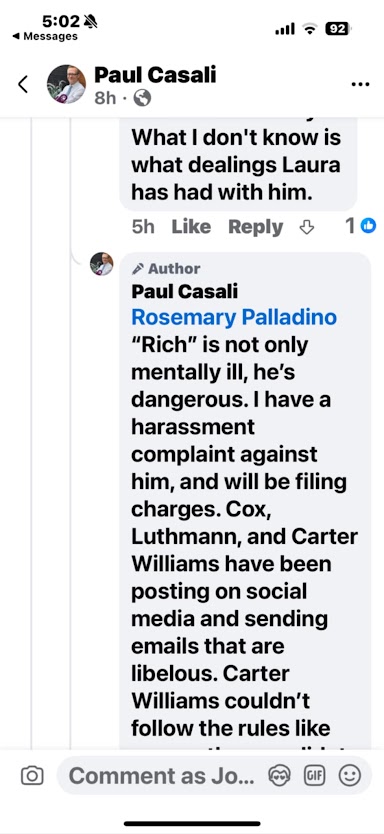The width and height of the screenshot is (384, 834).
Task: Return to Messages via status bar breadcrumb
Action: point(45,36)
